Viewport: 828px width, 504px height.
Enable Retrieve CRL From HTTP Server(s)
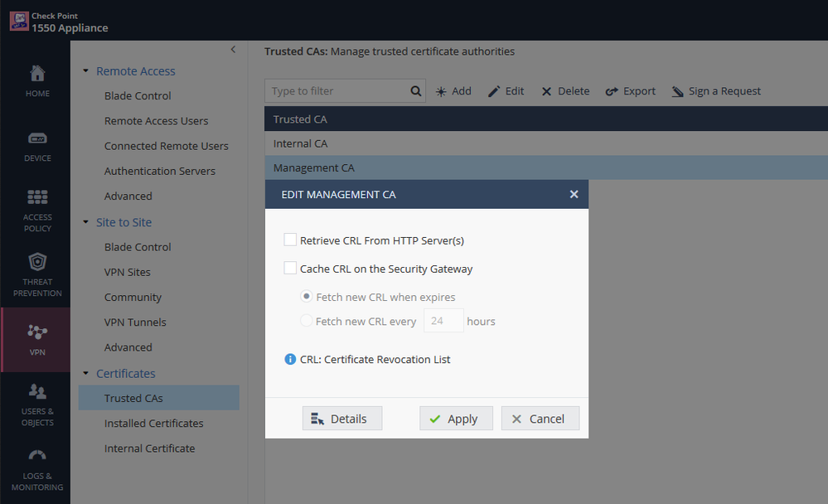tap(290, 240)
